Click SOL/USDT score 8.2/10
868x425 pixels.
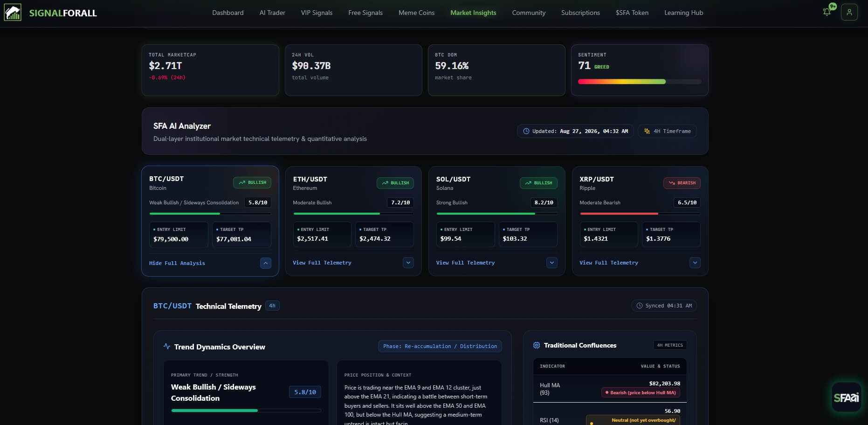point(544,202)
